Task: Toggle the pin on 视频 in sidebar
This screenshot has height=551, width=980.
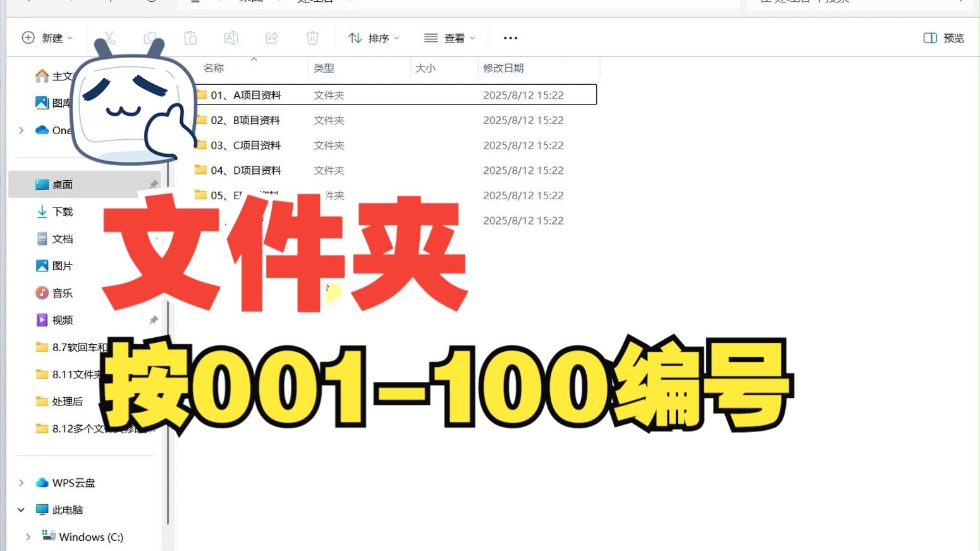Action: pyautogui.click(x=153, y=319)
